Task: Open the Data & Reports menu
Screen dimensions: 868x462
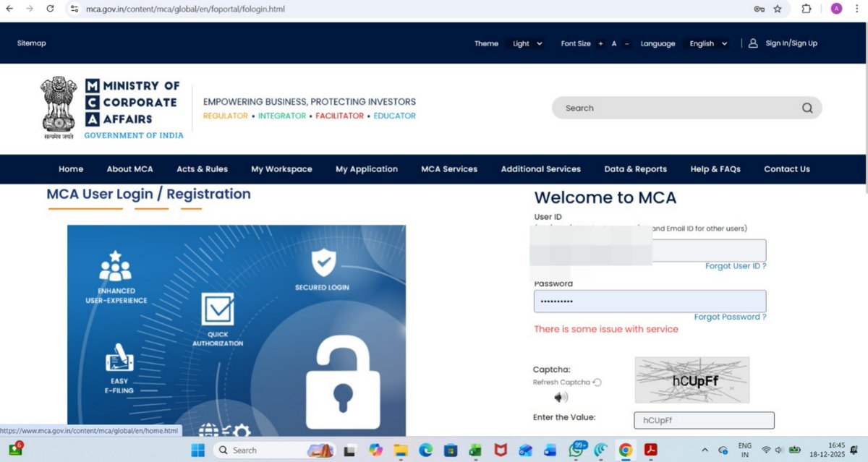Action: pyautogui.click(x=636, y=169)
